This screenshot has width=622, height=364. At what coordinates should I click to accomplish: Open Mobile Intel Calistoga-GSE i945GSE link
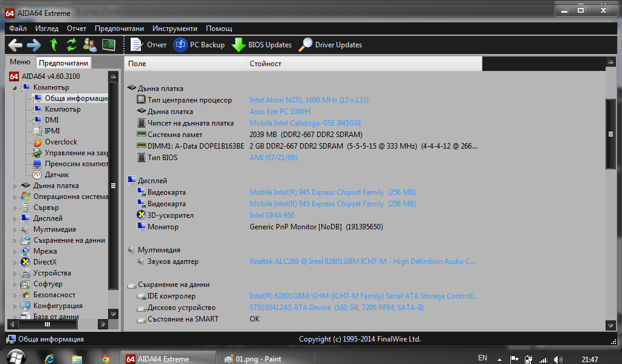tap(306, 123)
